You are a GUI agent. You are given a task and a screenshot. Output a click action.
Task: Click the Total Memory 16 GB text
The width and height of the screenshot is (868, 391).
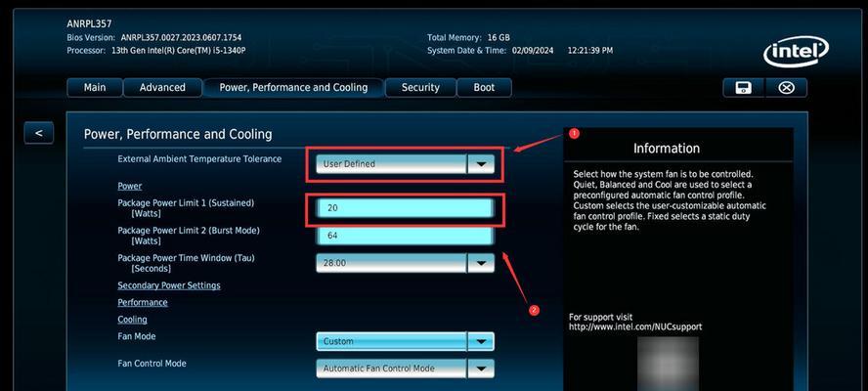click(x=468, y=38)
